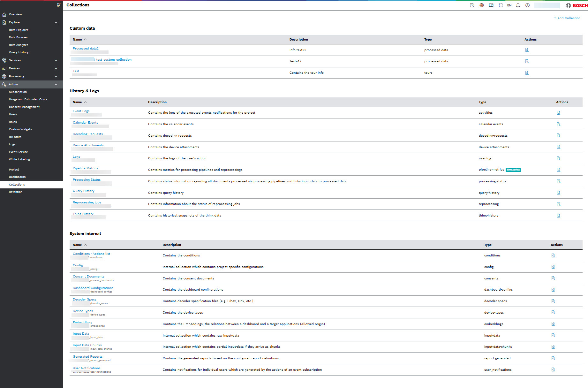Click the history clock icon in header
This screenshot has height=388, width=588.
tap(472, 5)
